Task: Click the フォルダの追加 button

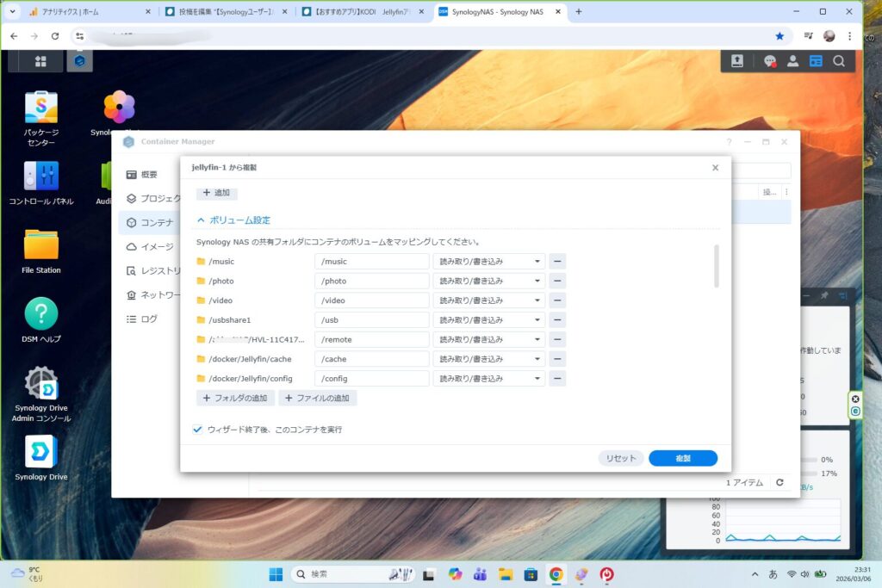Action: 235,399
